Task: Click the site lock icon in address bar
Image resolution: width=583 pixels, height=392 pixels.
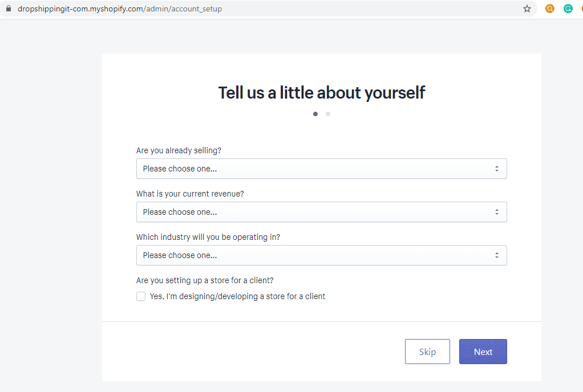Action: point(9,9)
